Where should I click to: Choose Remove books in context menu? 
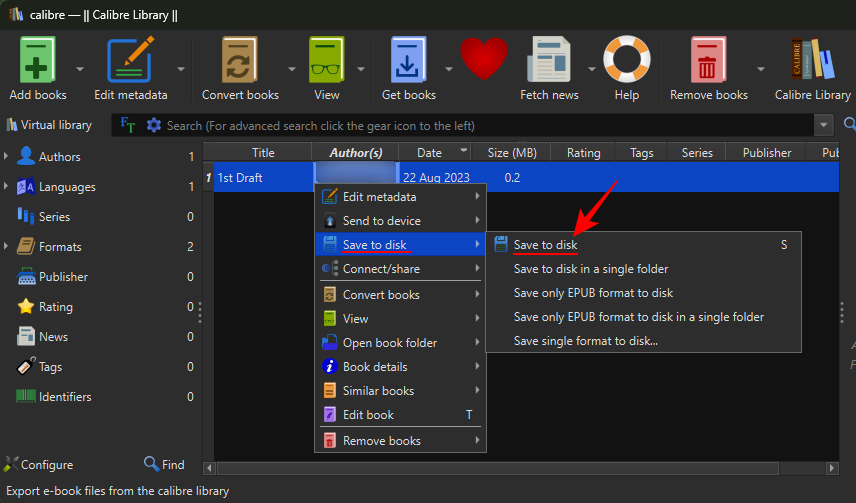pyautogui.click(x=401, y=441)
